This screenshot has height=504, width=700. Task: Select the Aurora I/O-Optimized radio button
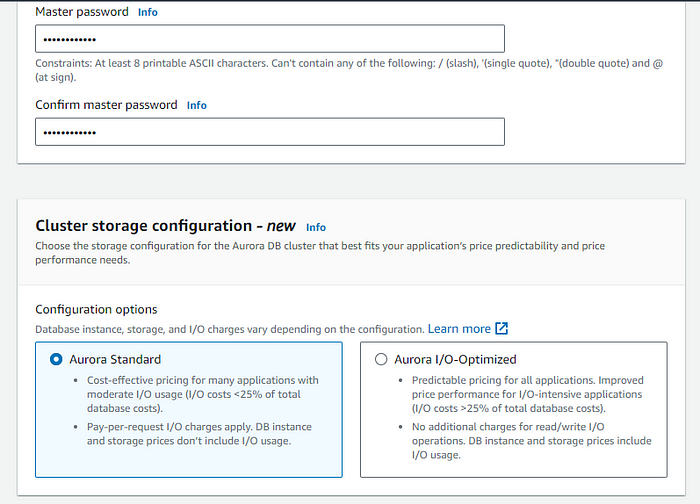click(381, 359)
